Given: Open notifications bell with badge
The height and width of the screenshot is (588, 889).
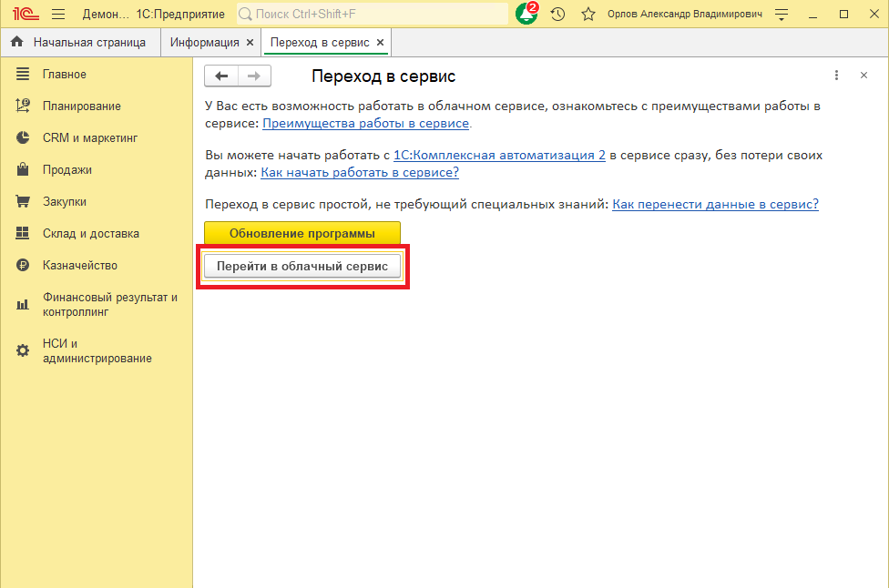Looking at the screenshot, I should [x=526, y=14].
